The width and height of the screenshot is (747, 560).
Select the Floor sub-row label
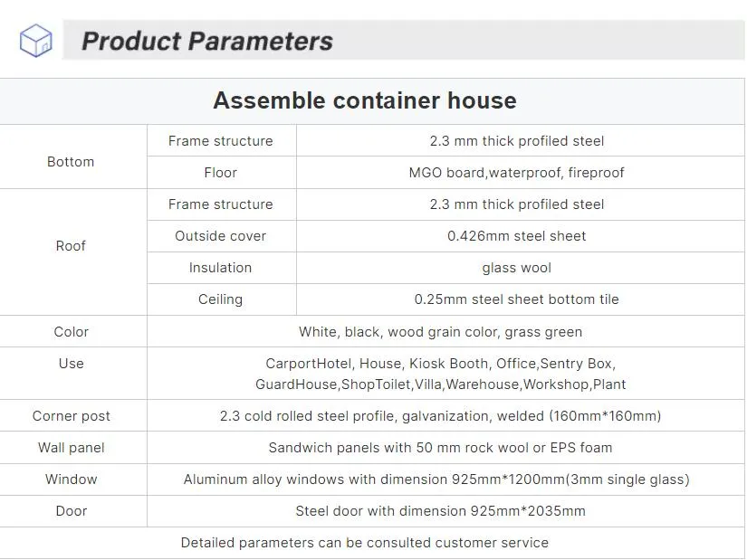point(220,173)
